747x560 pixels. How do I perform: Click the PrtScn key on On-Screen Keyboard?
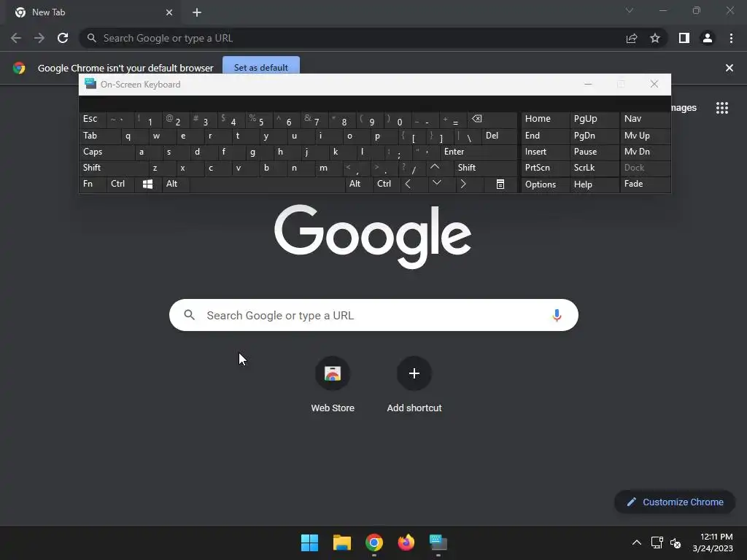(x=545, y=168)
